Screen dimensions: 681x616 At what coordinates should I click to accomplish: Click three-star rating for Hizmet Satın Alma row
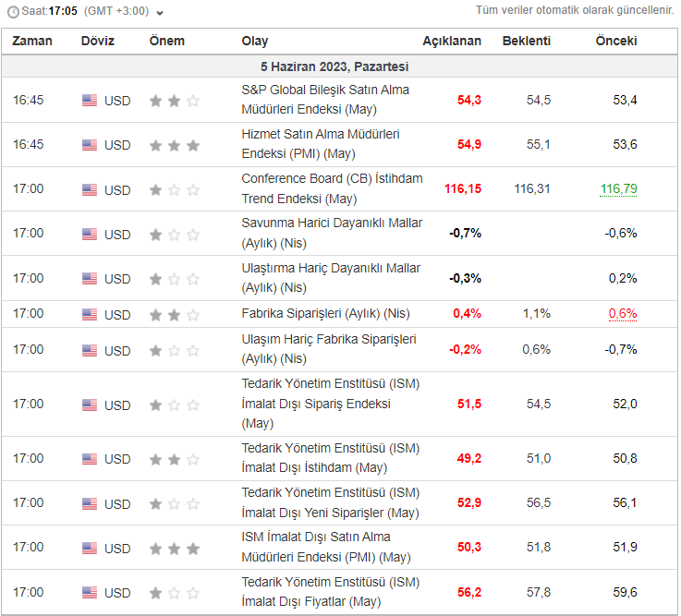[x=174, y=145]
